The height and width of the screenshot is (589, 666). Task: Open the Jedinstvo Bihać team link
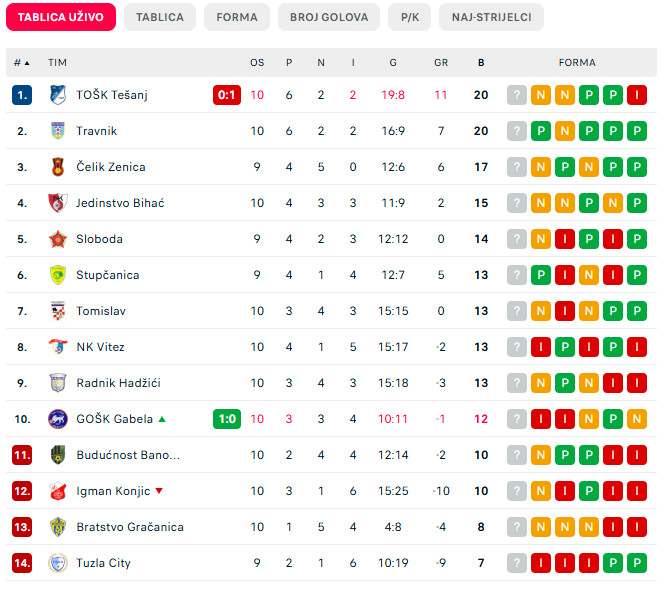pyautogui.click(x=120, y=203)
